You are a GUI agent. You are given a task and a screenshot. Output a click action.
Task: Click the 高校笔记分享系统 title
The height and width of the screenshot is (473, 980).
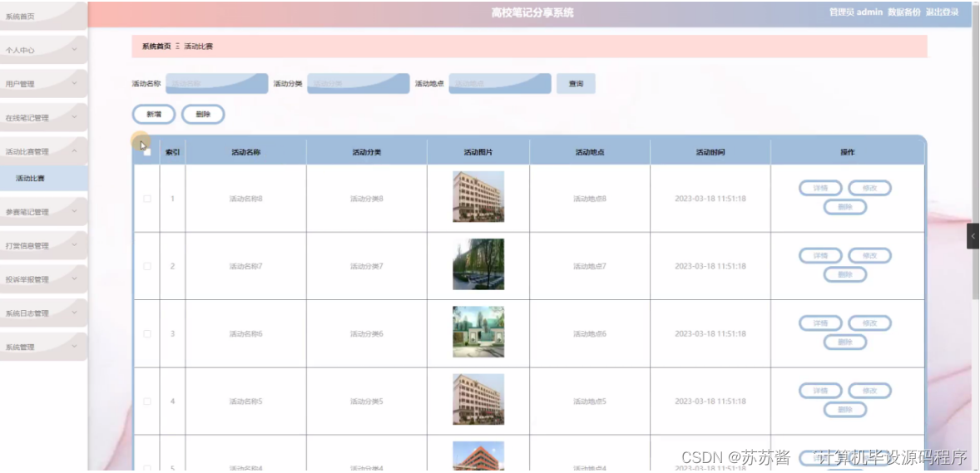[532, 13]
